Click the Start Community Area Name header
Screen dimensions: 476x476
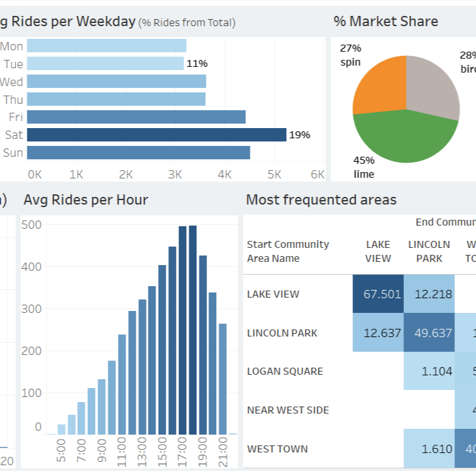(288, 251)
